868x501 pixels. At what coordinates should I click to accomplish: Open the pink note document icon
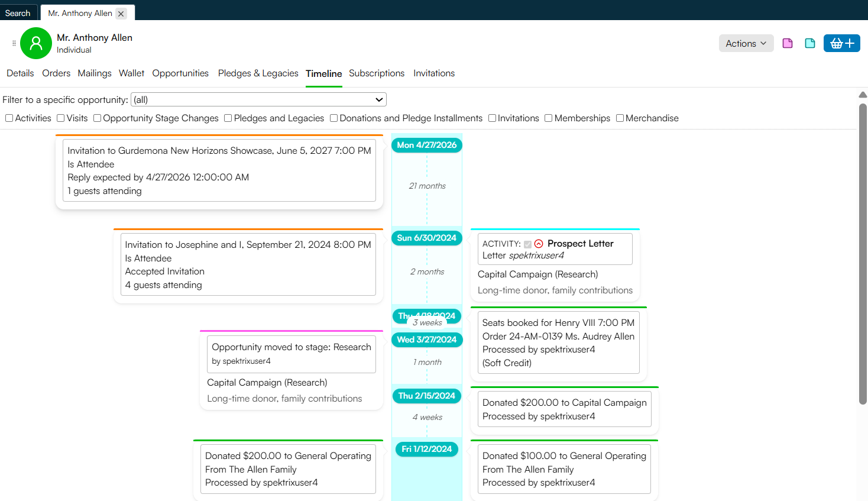pyautogui.click(x=788, y=43)
